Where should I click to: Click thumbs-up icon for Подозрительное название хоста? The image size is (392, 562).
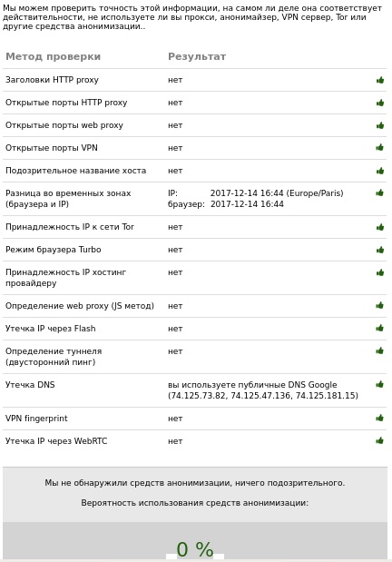tap(380, 171)
